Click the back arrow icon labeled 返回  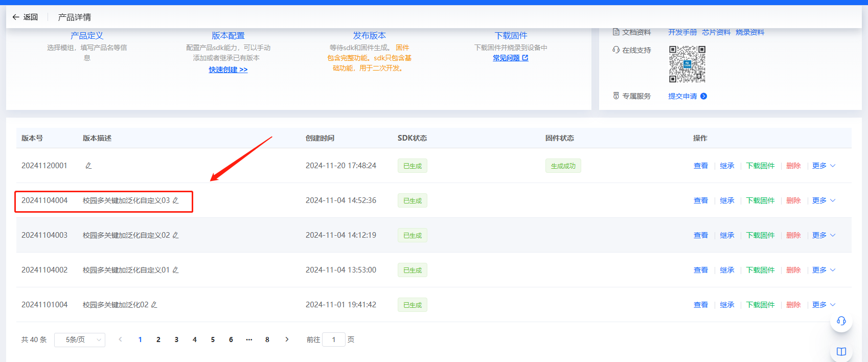click(x=16, y=17)
